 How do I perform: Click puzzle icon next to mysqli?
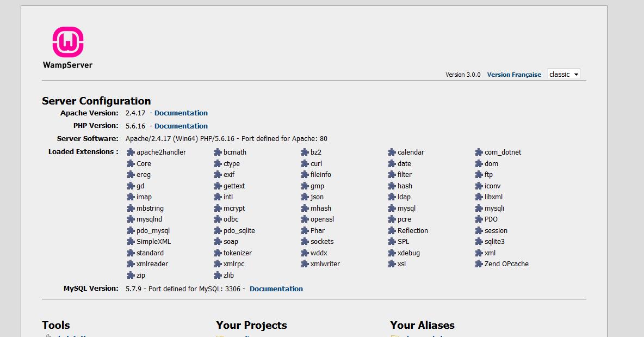[479, 209]
